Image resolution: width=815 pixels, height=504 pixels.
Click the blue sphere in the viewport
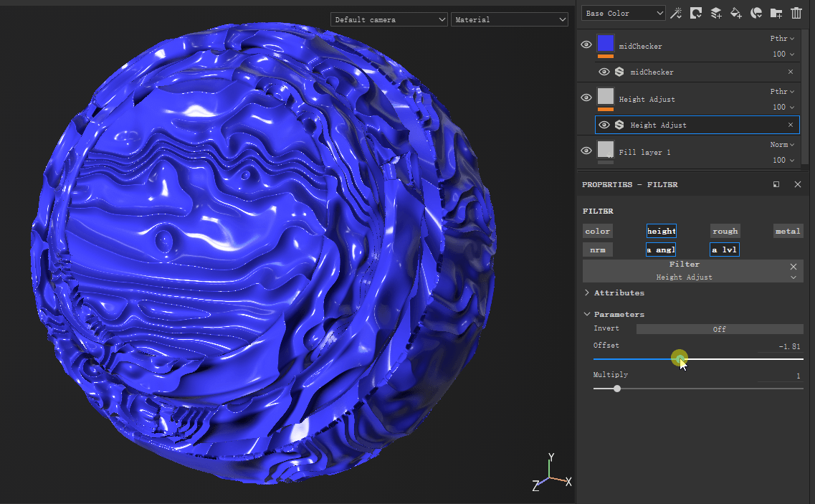click(262, 252)
